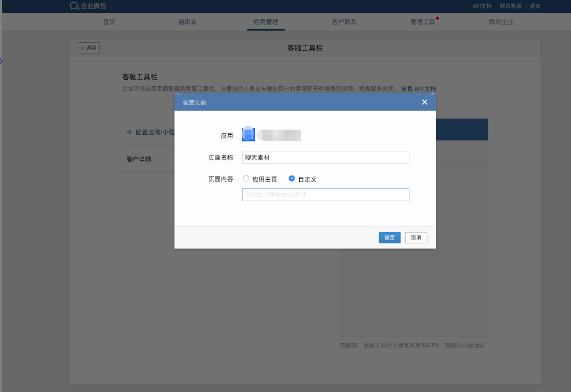
Task: Open 首页 navigation tab
Action: click(x=109, y=22)
